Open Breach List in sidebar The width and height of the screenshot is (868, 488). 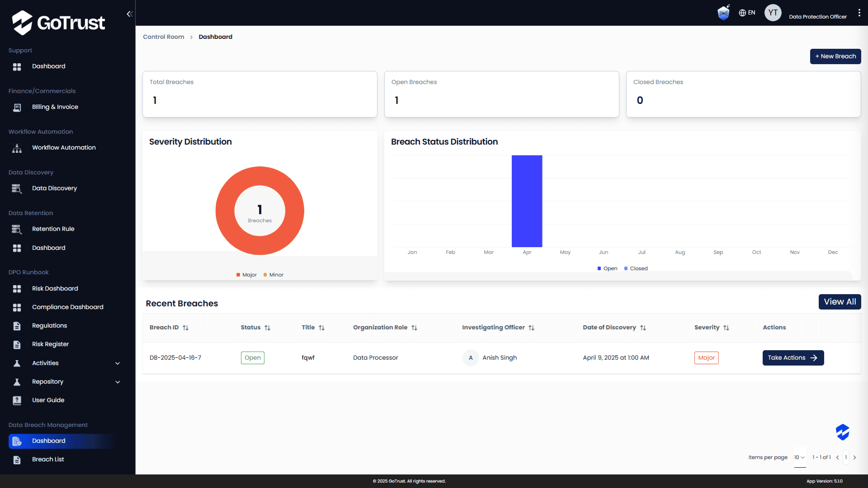click(x=48, y=459)
